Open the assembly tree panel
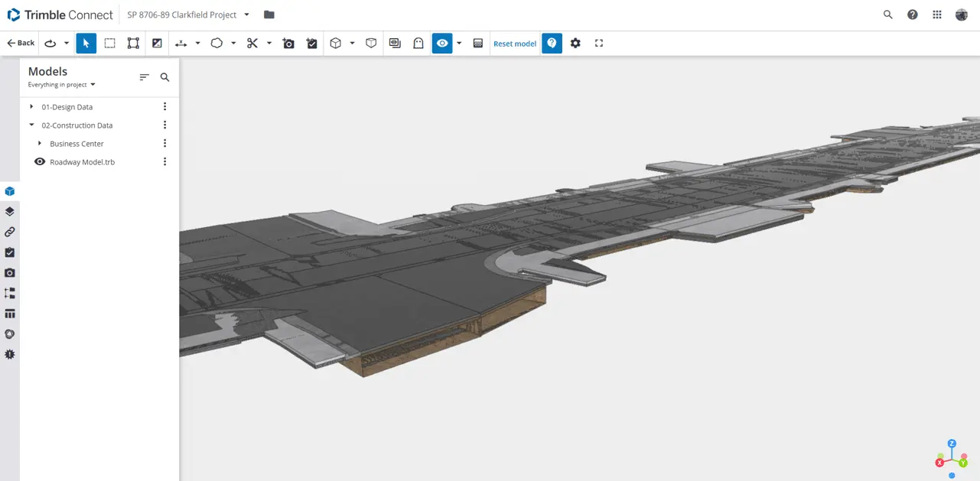 tap(10, 293)
